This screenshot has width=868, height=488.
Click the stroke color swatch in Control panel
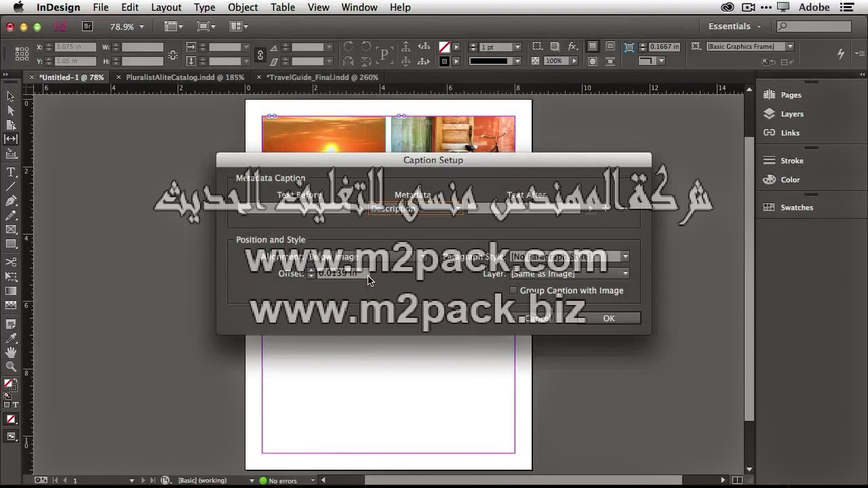click(x=444, y=61)
